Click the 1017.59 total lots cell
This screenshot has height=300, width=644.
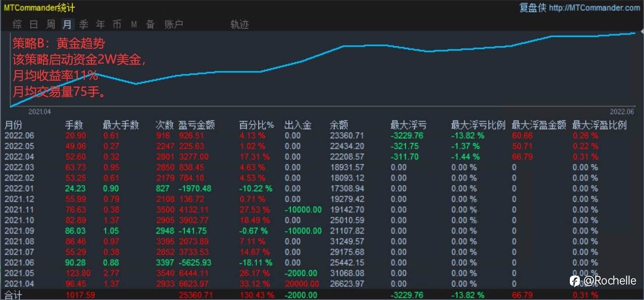80,295
